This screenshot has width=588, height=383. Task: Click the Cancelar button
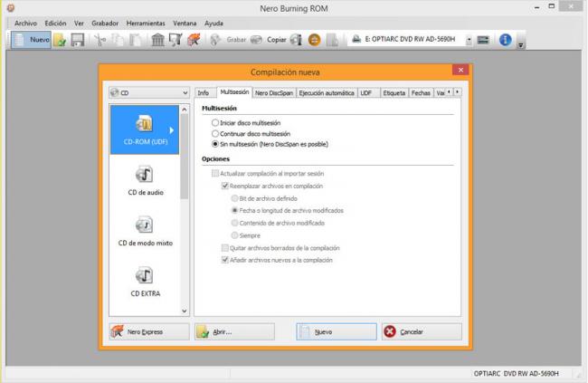422,332
